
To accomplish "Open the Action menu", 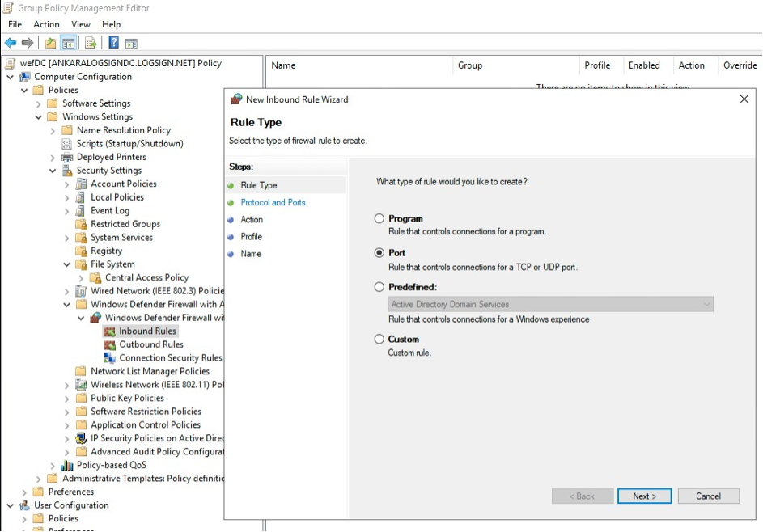I will click(46, 24).
